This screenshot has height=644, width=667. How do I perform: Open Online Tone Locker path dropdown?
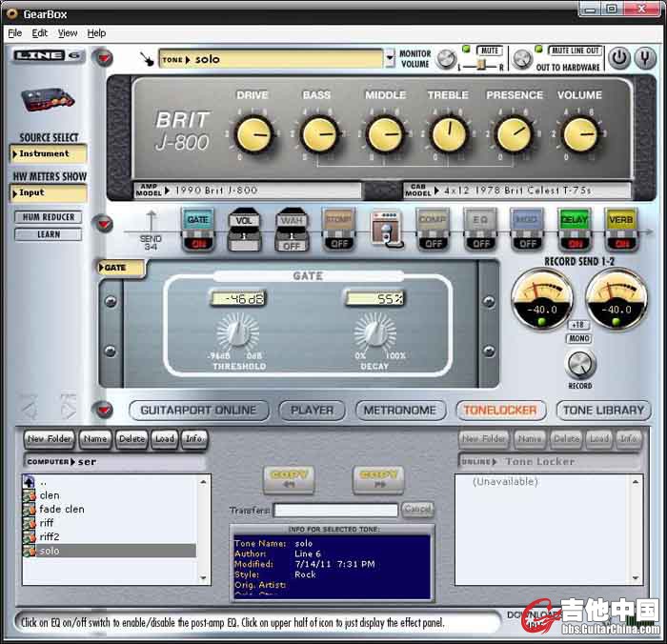point(549,461)
